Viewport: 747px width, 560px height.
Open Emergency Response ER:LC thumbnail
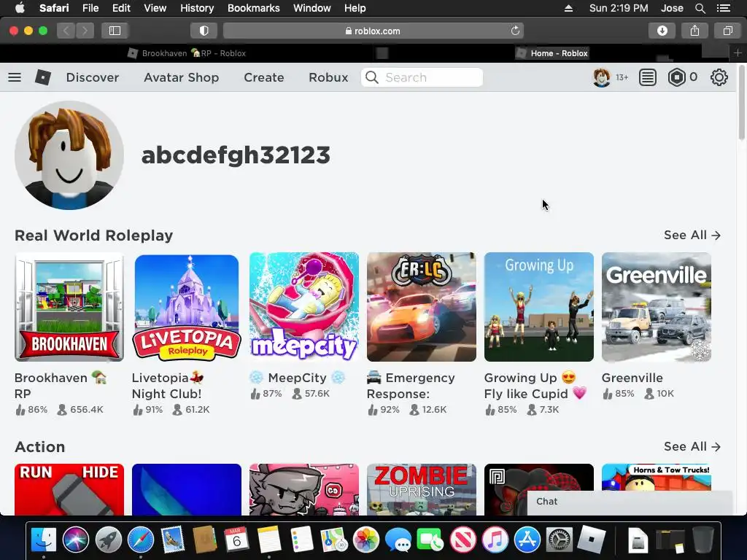(421, 307)
